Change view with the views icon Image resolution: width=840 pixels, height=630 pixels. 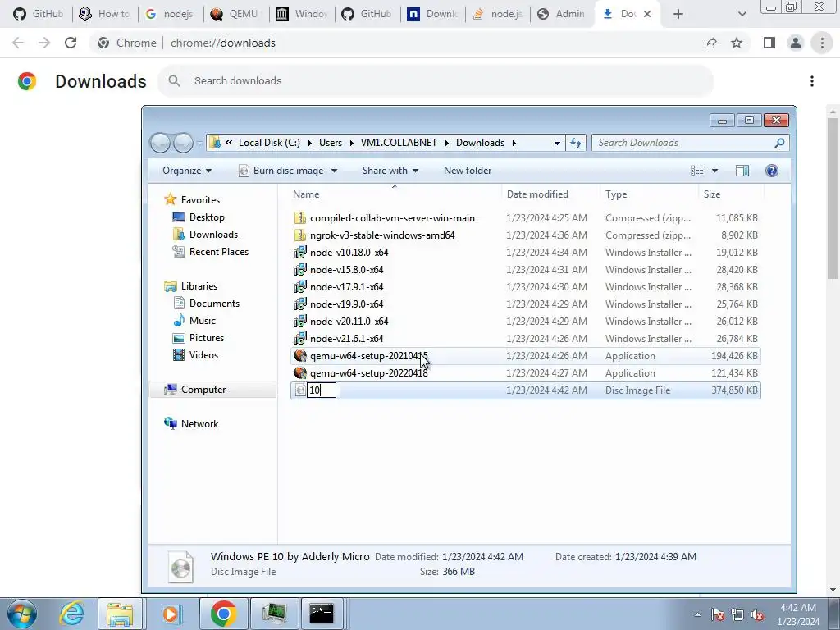697,171
